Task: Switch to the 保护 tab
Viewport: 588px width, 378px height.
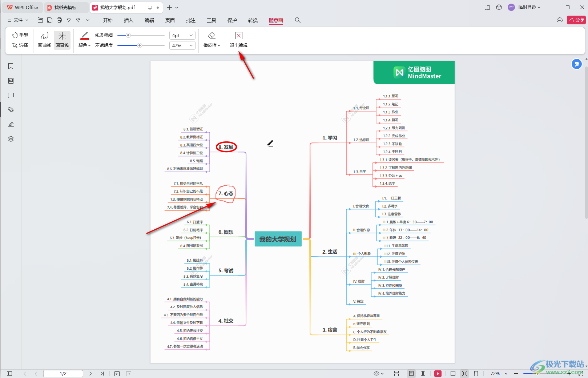Action: tap(232, 20)
